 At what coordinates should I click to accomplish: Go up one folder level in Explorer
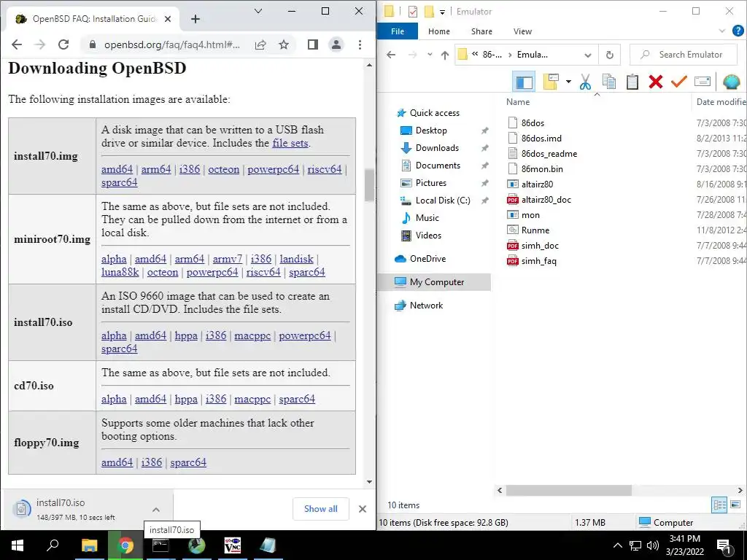(x=445, y=55)
